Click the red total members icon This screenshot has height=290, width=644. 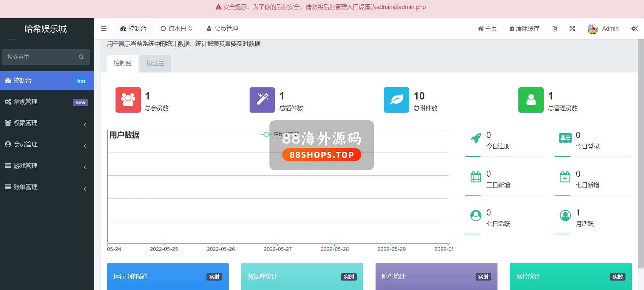click(x=128, y=100)
